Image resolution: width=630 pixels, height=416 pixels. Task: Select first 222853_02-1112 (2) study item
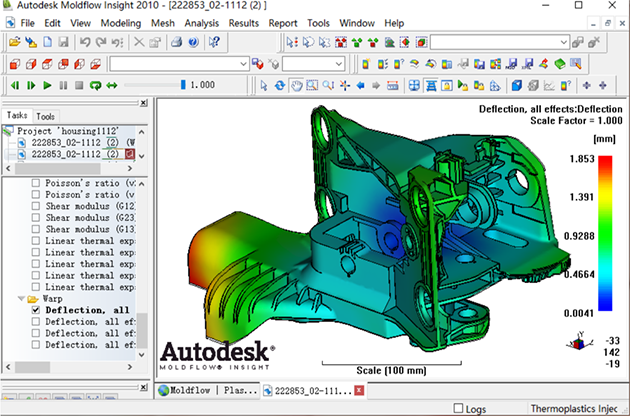(75, 142)
